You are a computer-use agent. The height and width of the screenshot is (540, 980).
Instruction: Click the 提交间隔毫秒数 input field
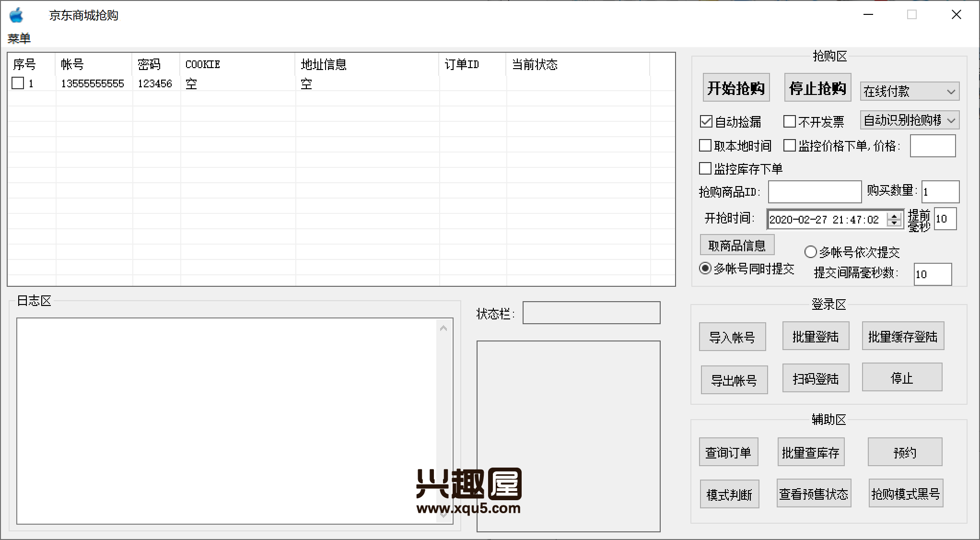click(x=933, y=274)
